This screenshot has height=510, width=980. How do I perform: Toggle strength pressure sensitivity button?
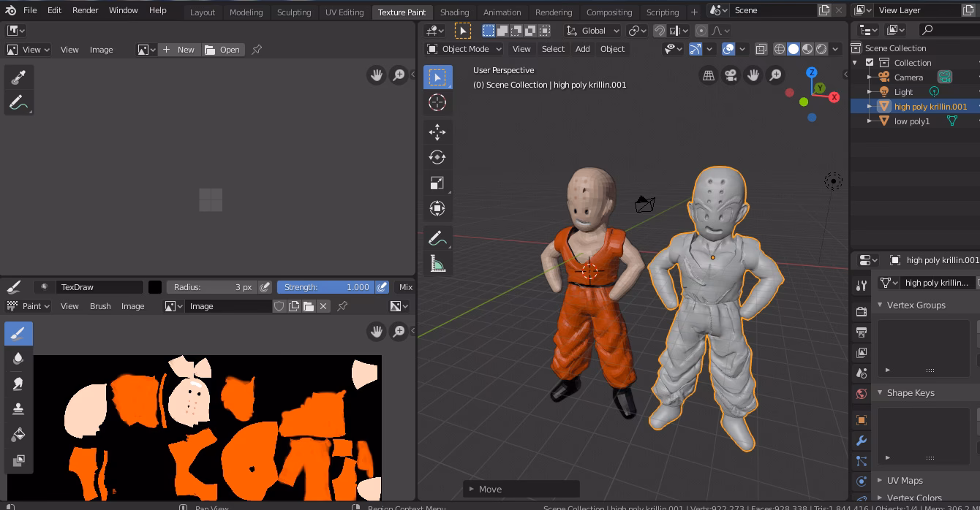tap(382, 287)
